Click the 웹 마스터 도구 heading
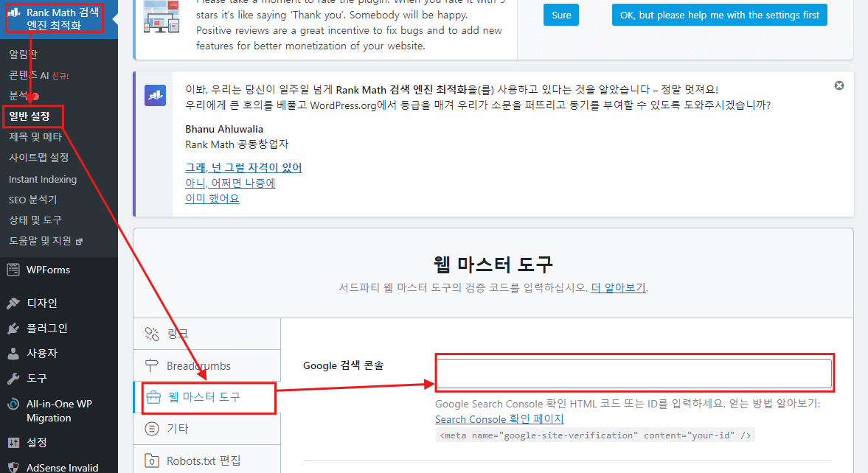Viewport: 868px width, 473px height. point(493,264)
